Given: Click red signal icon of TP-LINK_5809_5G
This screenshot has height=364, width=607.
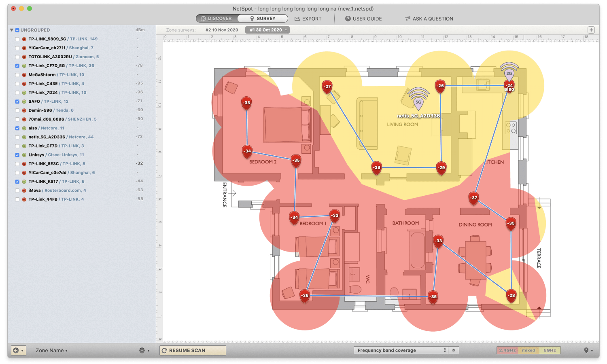Looking at the screenshot, I should click(x=24, y=39).
